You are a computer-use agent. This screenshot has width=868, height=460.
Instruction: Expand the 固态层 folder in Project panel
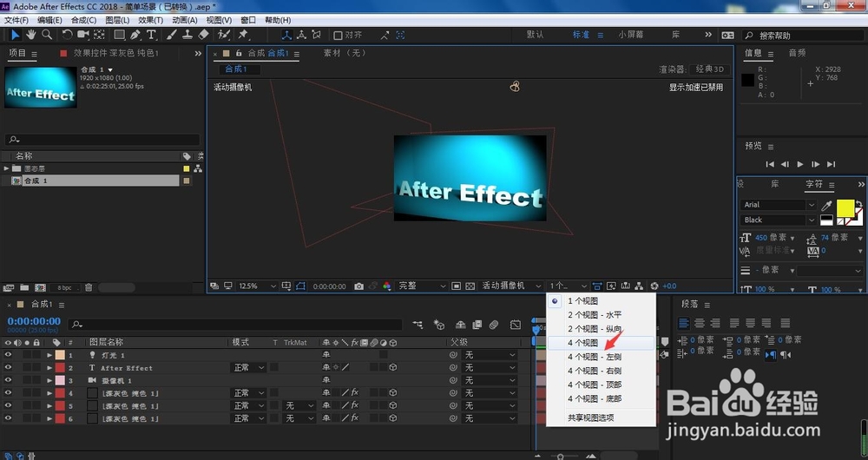tap(7, 168)
